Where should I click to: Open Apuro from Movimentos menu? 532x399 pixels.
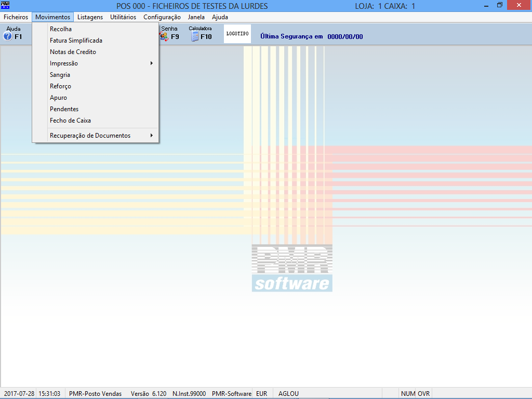pyautogui.click(x=58, y=98)
